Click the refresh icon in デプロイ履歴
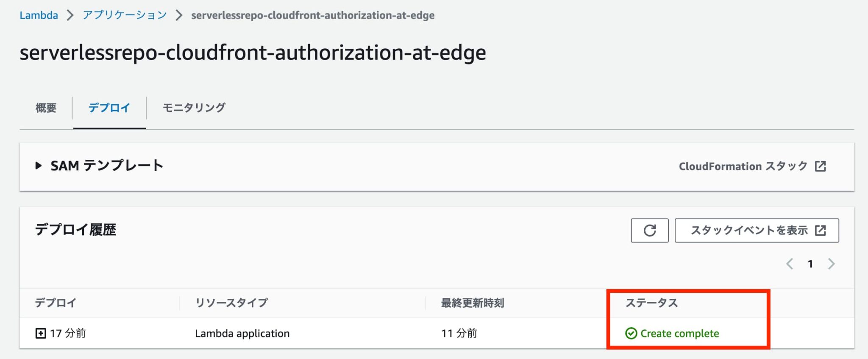The width and height of the screenshot is (868, 359). (x=649, y=231)
